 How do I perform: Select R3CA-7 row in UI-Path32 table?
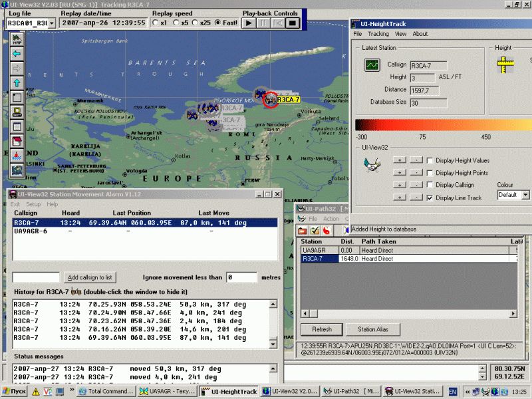coord(409,259)
